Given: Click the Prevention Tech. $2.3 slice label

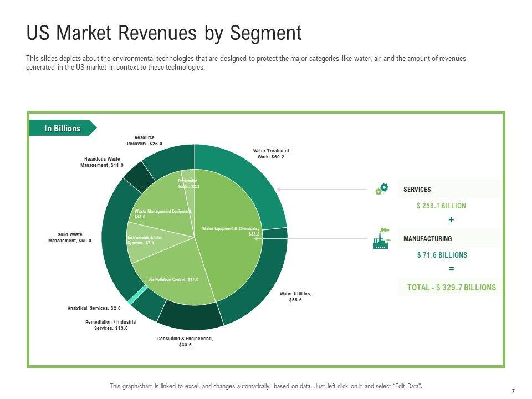Looking at the screenshot, I should pos(188,183).
